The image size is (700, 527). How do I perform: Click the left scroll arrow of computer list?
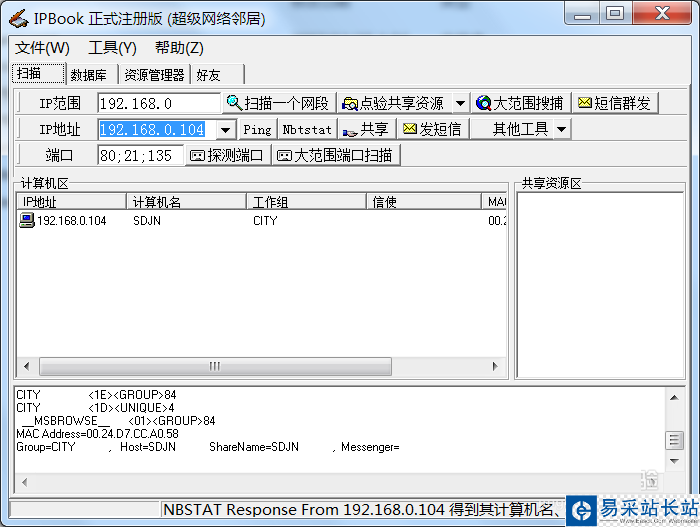click(26, 366)
